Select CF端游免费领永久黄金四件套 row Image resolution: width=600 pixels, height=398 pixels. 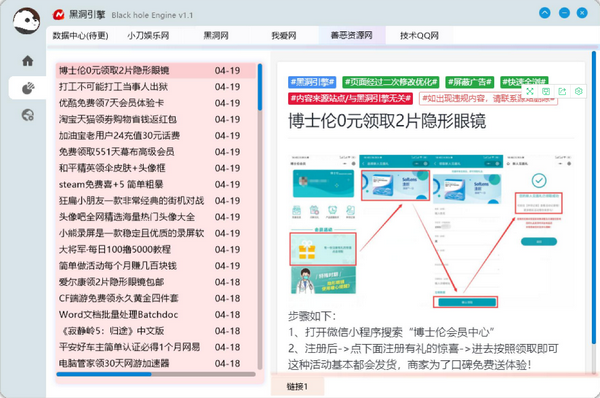156,298
